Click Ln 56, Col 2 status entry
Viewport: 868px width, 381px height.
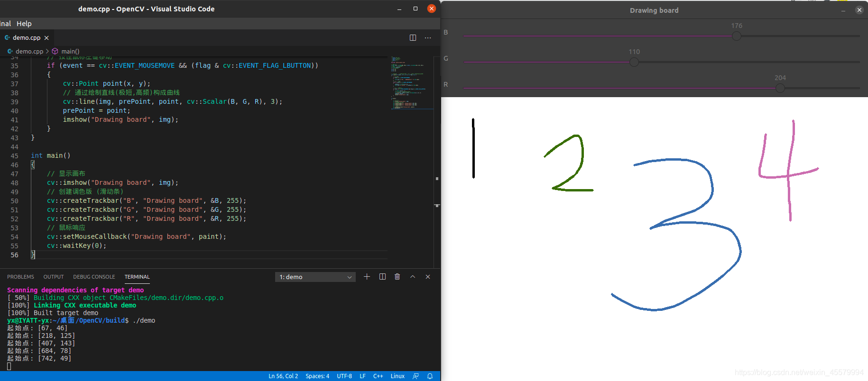pyautogui.click(x=283, y=376)
